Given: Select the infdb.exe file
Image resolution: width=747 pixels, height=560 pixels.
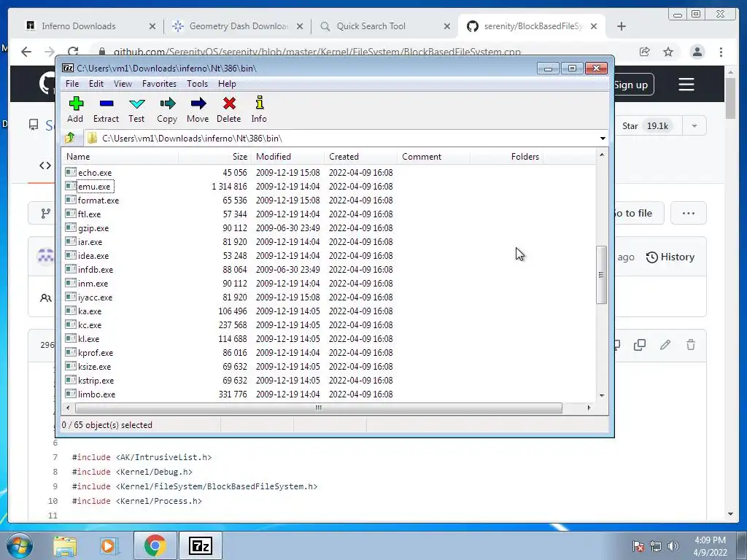Looking at the screenshot, I should click(96, 270).
